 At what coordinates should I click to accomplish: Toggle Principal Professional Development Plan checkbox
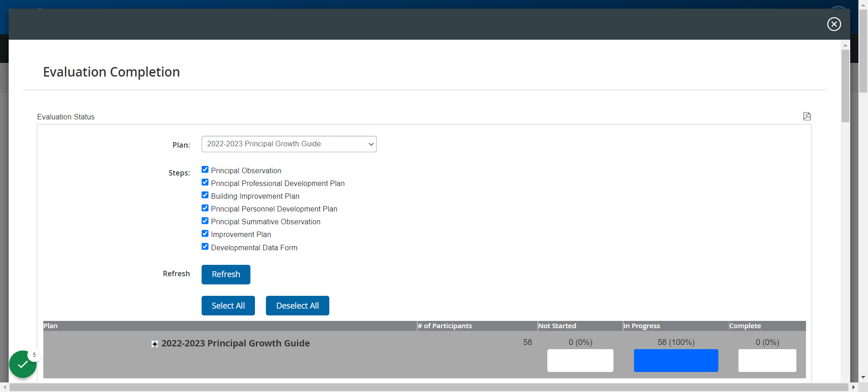pyautogui.click(x=205, y=182)
